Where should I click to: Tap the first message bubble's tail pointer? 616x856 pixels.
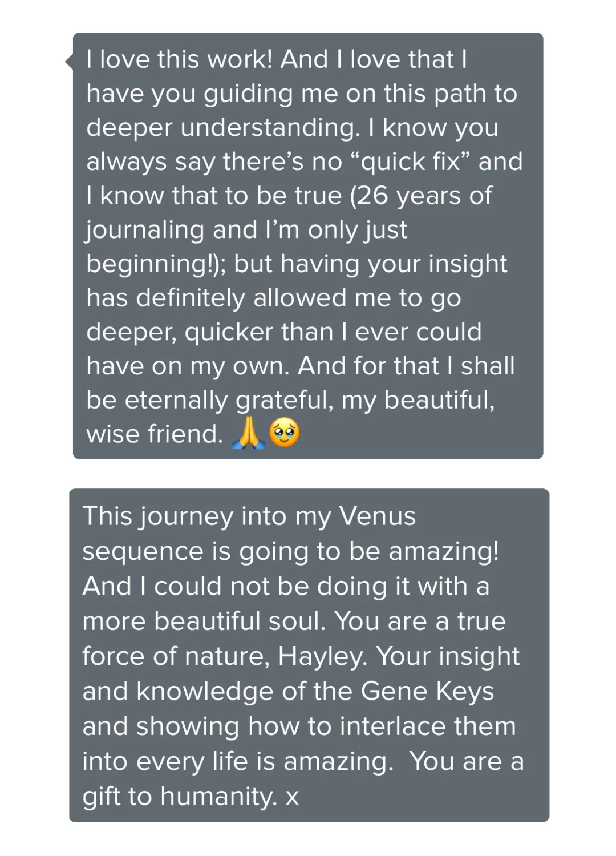click(x=70, y=60)
